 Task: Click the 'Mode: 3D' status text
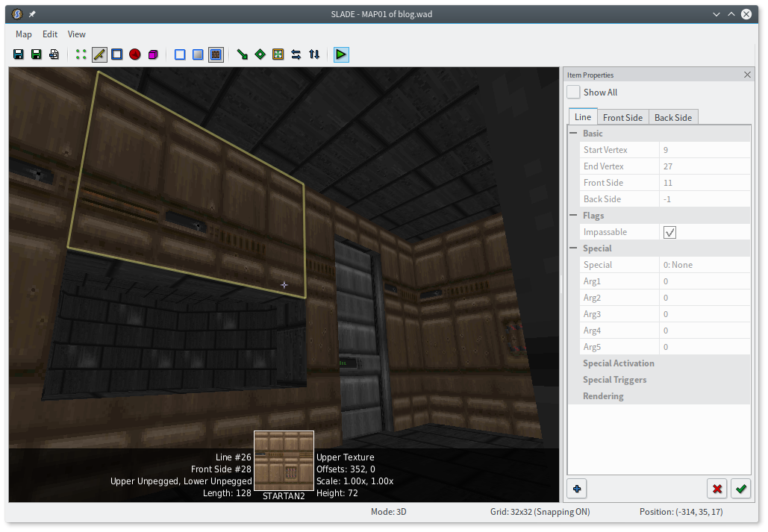click(x=388, y=512)
